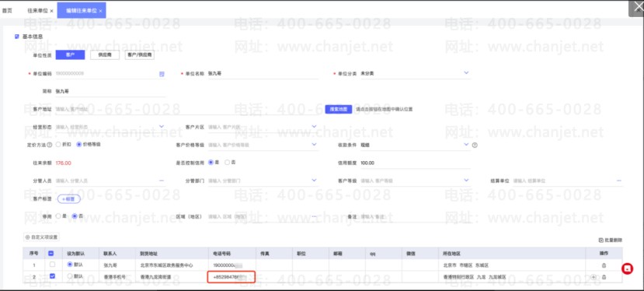Click the 批量删除 button
This screenshot has height=291, width=644.
pyautogui.click(x=611, y=240)
